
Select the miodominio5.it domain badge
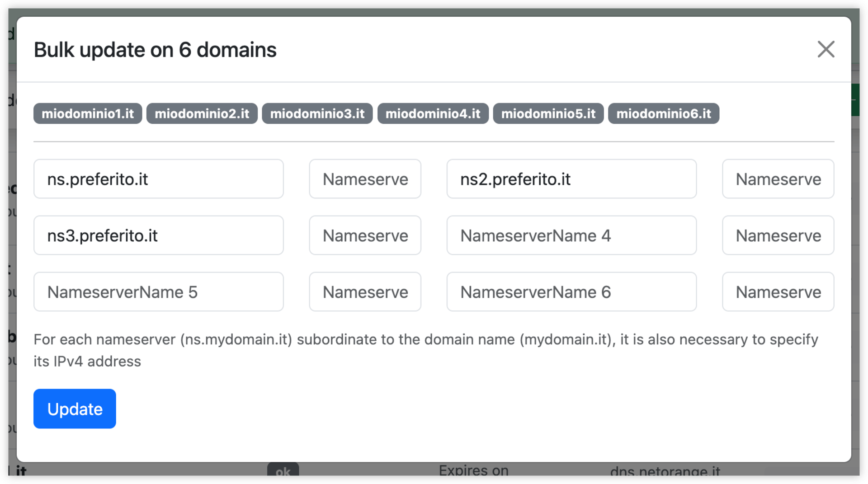click(x=548, y=113)
